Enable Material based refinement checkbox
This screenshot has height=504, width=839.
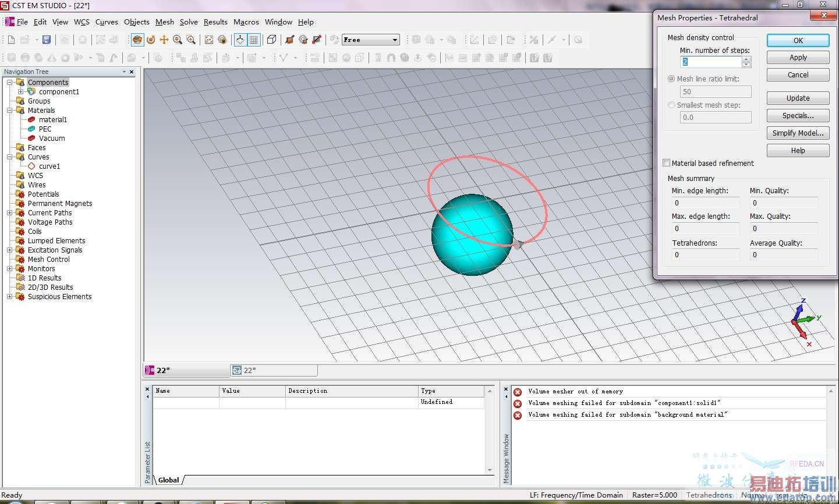(667, 163)
